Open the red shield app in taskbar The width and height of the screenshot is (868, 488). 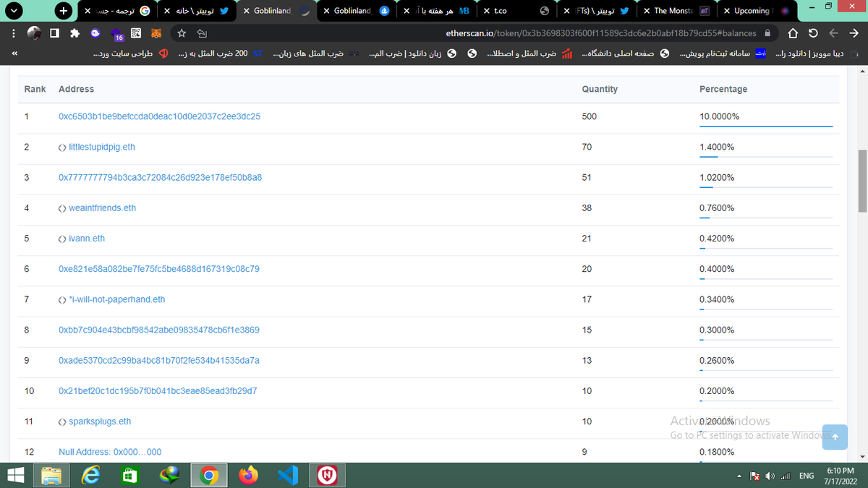pos(326,475)
